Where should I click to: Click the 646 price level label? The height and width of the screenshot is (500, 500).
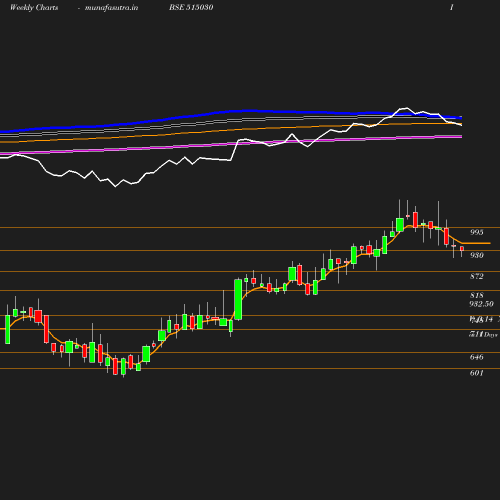point(477,357)
